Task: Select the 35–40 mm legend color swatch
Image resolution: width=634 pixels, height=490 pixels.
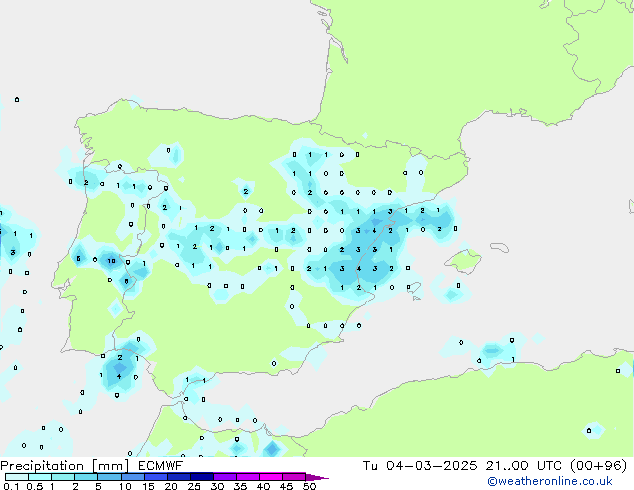Action: 247,477
